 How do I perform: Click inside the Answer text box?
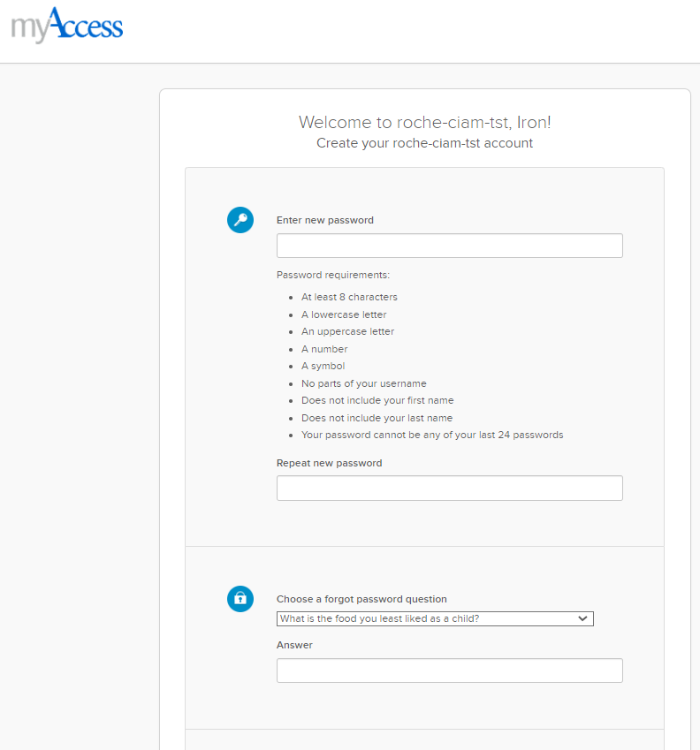449,670
